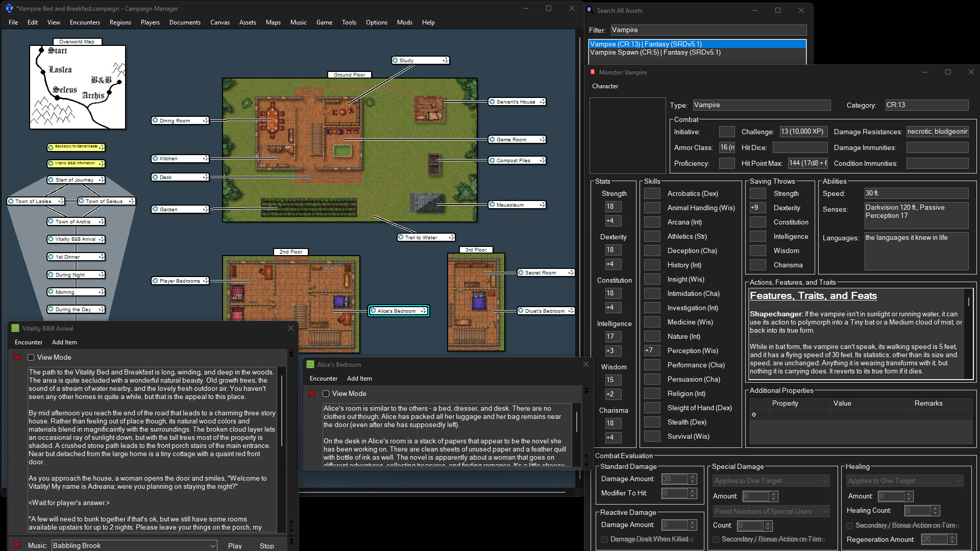The width and height of the screenshot is (980, 551).
Task: Select the Character tab in the Vampire monster window
Action: tap(605, 86)
